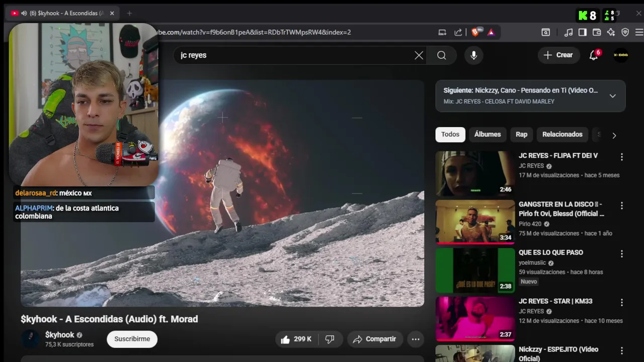The height and width of the screenshot is (362, 644).
Task: Click the chat message from ALPHAPRIM
Action: point(84,212)
